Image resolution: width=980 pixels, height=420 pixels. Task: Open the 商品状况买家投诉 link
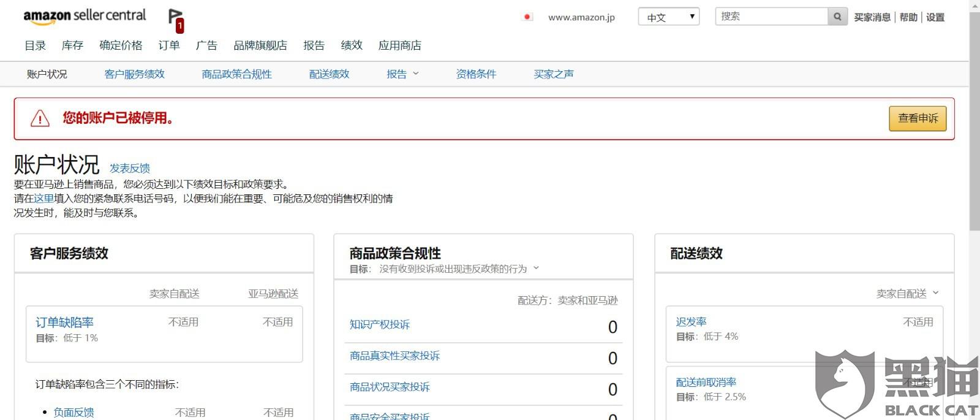pyautogui.click(x=390, y=388)
